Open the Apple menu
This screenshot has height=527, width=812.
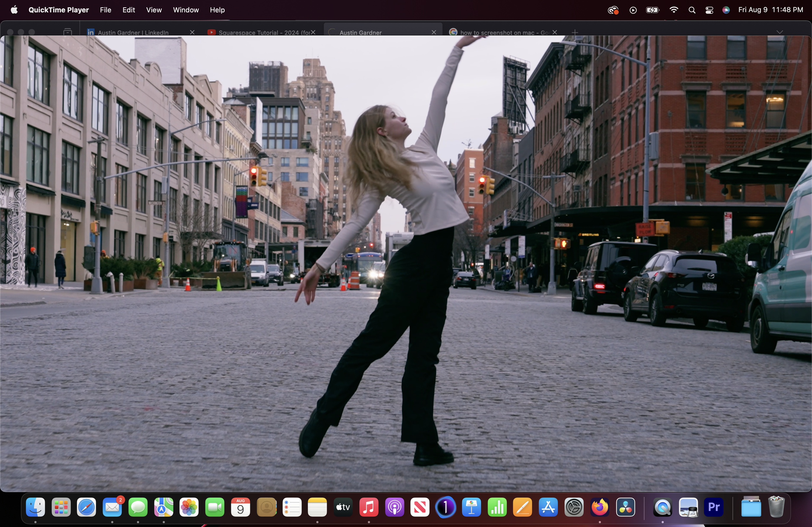pos(14,10)
